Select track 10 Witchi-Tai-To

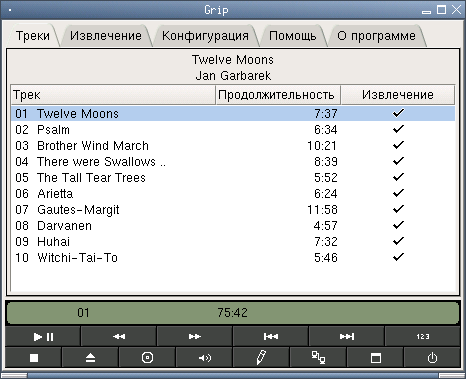pyautogui.click(x=233, y=257)
